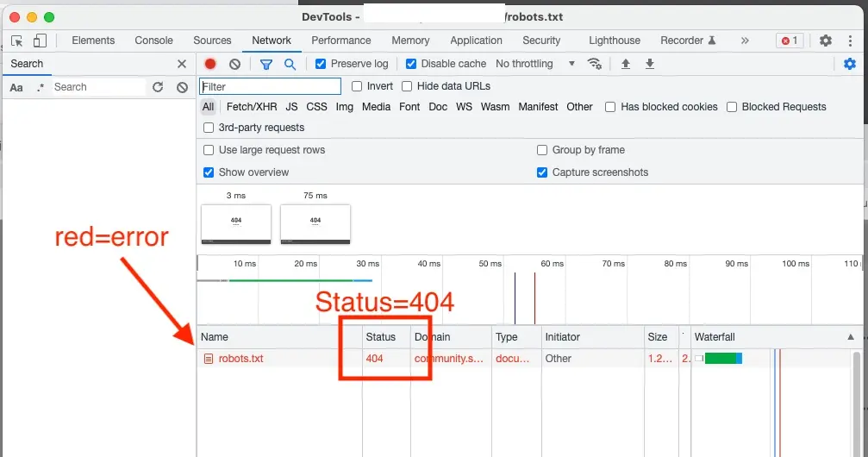
Task: Filter requests by CSS
Action: (x=316, y=107)
